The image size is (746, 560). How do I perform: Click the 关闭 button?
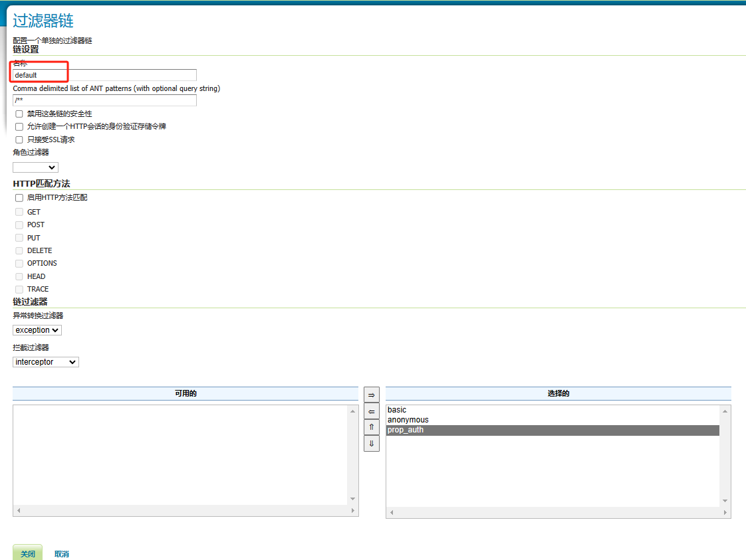27,553
